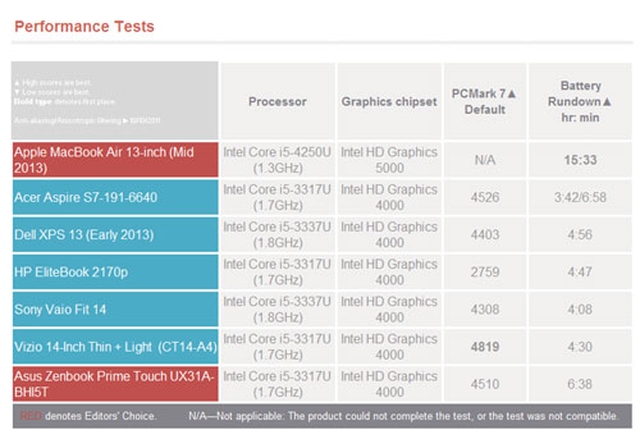The image size is (640, 430).
Task: Click the Sony Vaio row's graphics chipset cell
Action: point(389,309)
